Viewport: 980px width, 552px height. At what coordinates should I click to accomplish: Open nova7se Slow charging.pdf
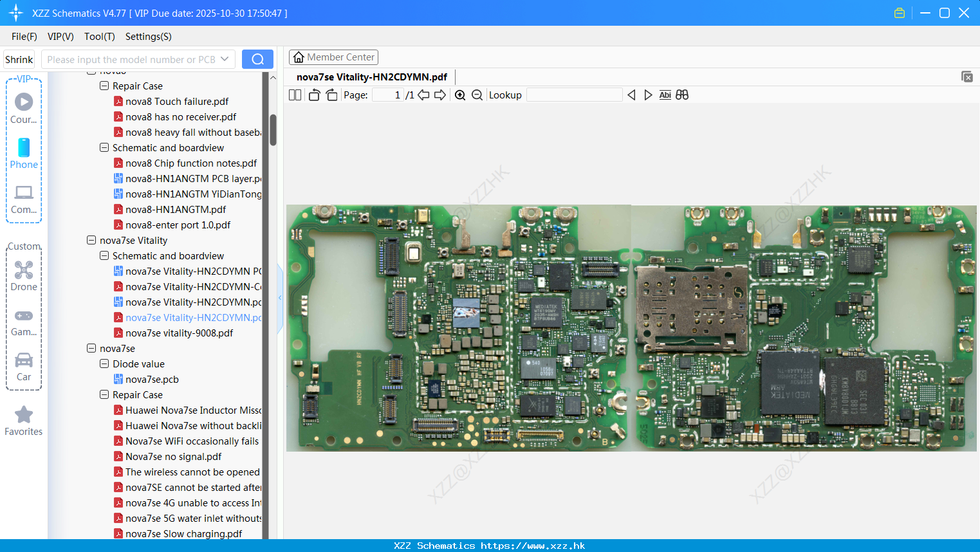pos(183,533)
